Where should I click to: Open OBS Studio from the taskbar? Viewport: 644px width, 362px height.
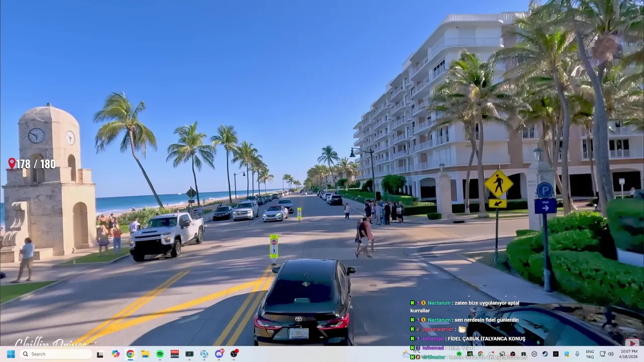[234, 354]
